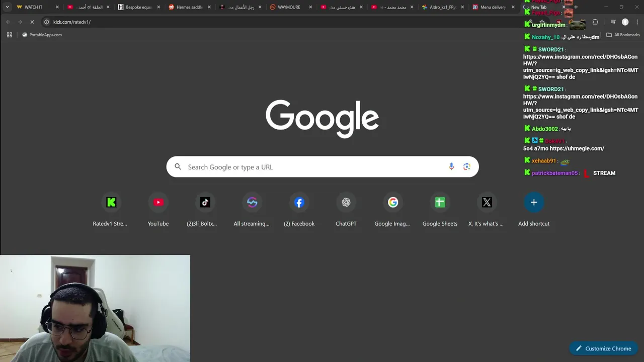644x362 pixels.
Task: Start voice search with the microphone icon
Action: point(451,166)
